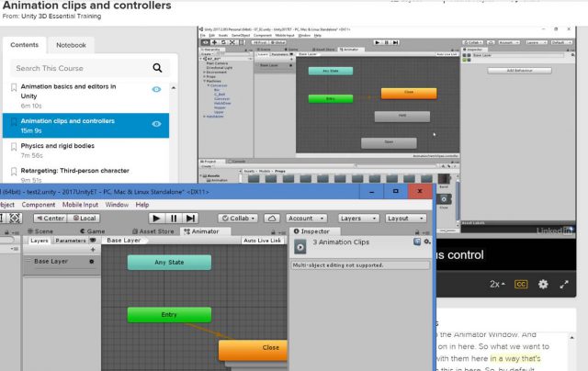Select the Animator's Layers tab
Screen dimensions: 588x371
pyautogui.click(x=39, y=241)
